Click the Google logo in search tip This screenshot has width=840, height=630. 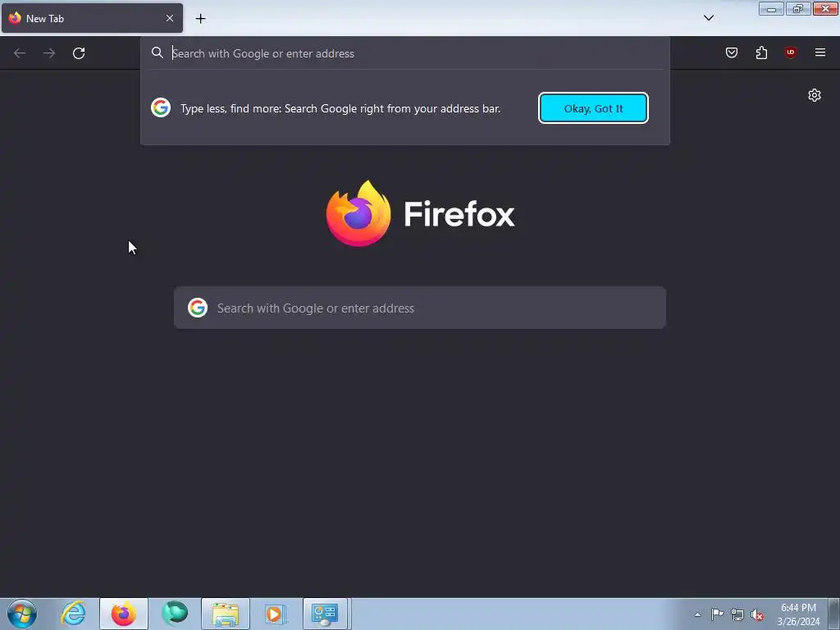(x=161, y=107)
